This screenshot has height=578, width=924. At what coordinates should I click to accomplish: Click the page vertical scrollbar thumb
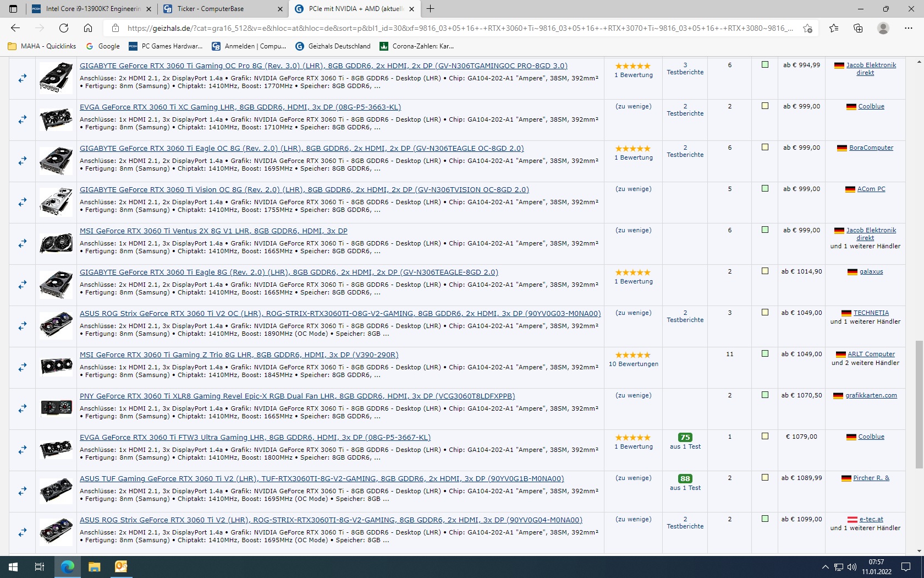(x=919, y=405)
